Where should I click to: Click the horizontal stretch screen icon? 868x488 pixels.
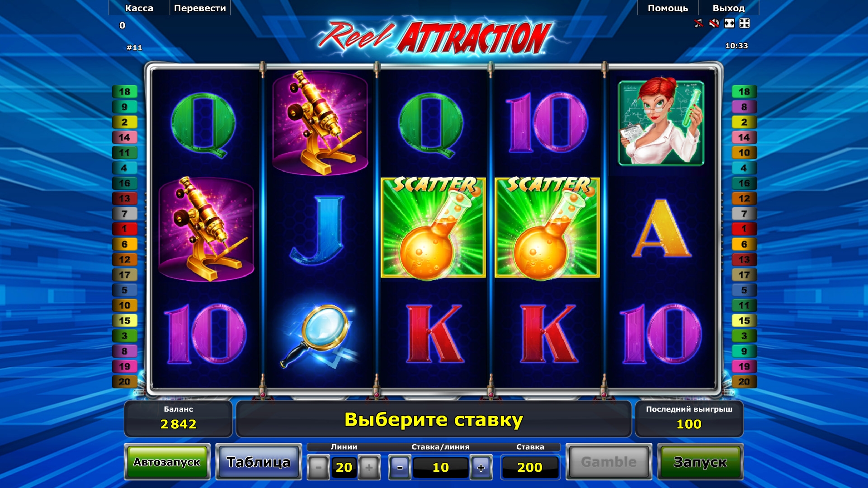pos(729,23)
